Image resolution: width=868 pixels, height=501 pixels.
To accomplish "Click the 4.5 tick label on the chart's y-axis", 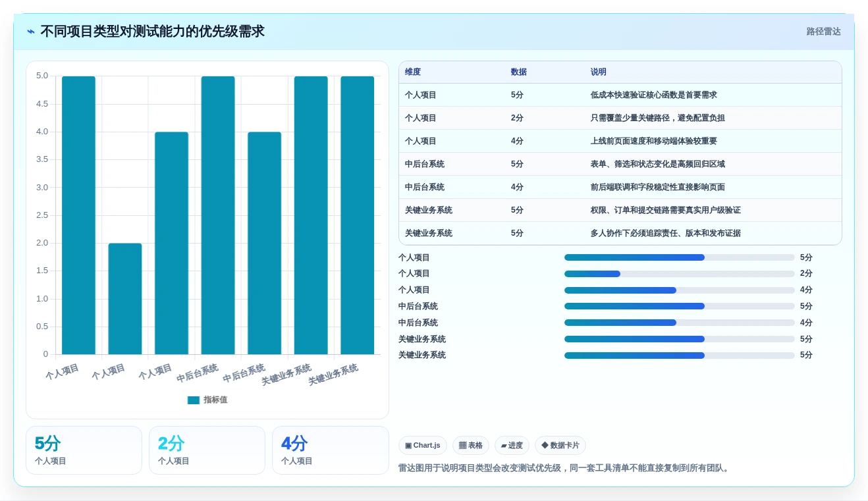I will (x=42, y=104).
